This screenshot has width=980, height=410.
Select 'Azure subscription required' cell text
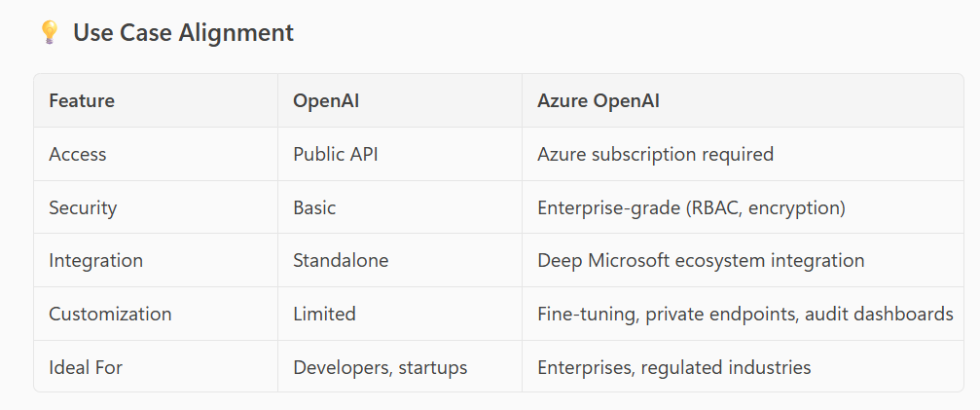655,154
